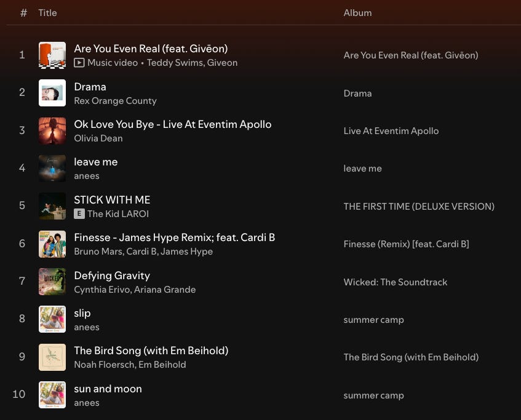The height and width of the screenshot is (420, 521).
Task: Click the explicit E badge on STICK WITH ME
Action: click(x=79, y=213)
